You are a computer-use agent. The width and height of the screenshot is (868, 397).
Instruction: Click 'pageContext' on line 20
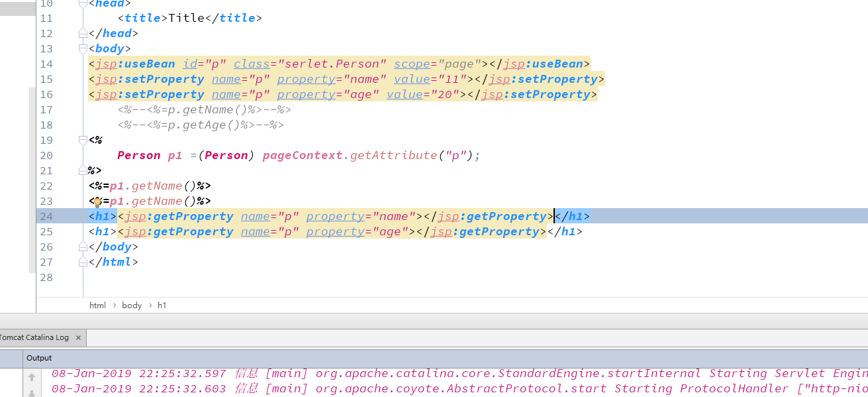(x=303, y=155)
